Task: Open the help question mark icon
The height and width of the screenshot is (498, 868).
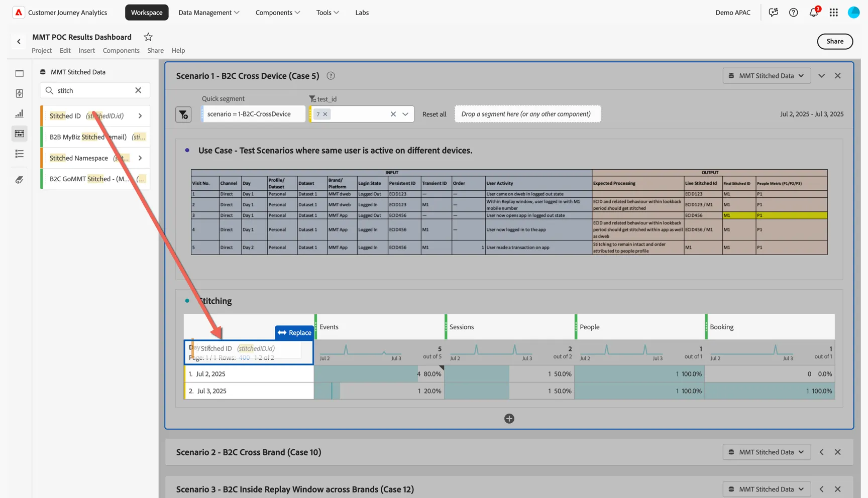Action: coord(793,13)
